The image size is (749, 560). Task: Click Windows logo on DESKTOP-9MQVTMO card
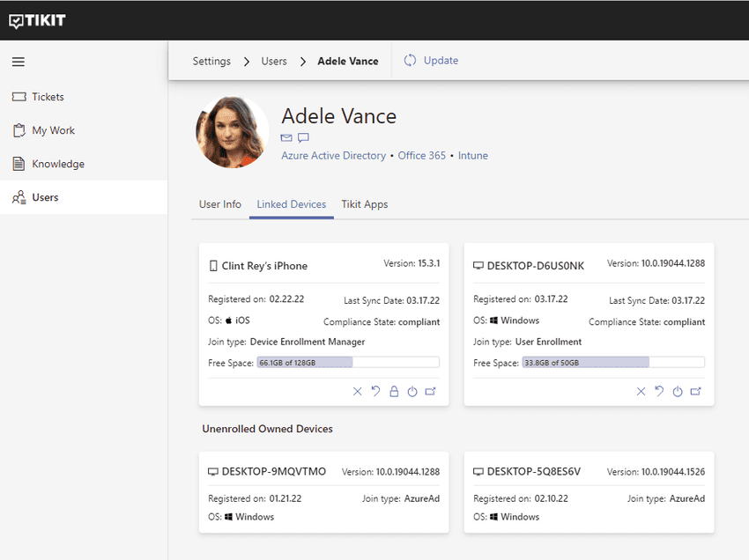pyautogui.click(x=228, y=517)
